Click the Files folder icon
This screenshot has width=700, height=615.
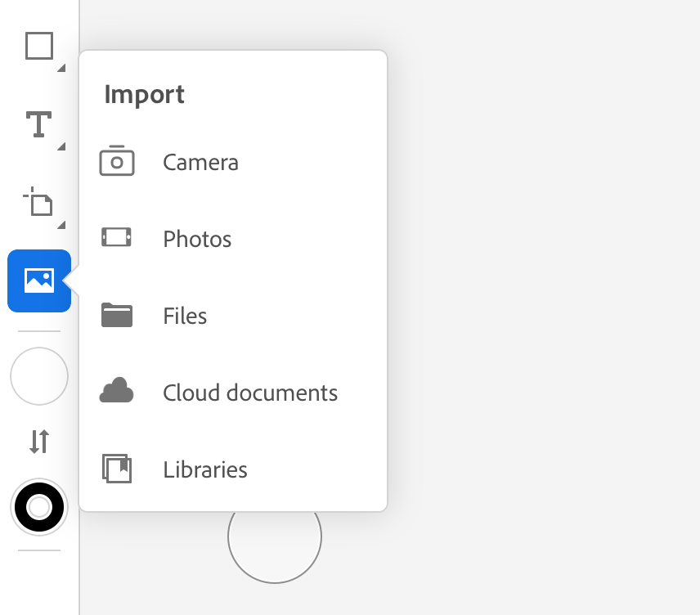[x=117, y=315]
